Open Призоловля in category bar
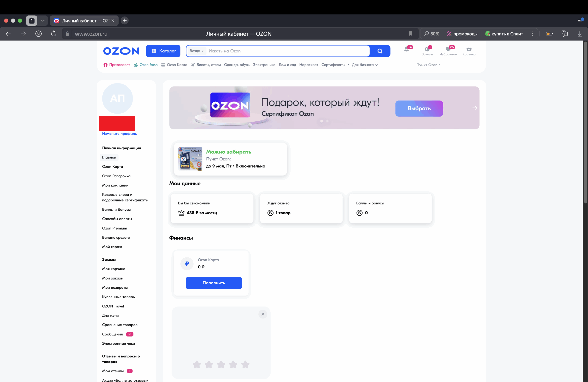588x382 pixels. pyautogui.click(x=117, y=65)
